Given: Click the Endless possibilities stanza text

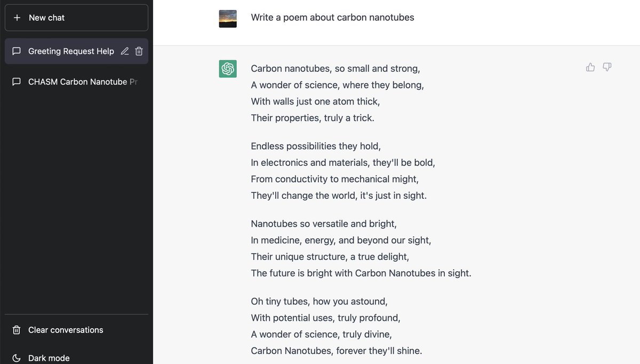Looking at the screenshot, I should coord(343,171).
